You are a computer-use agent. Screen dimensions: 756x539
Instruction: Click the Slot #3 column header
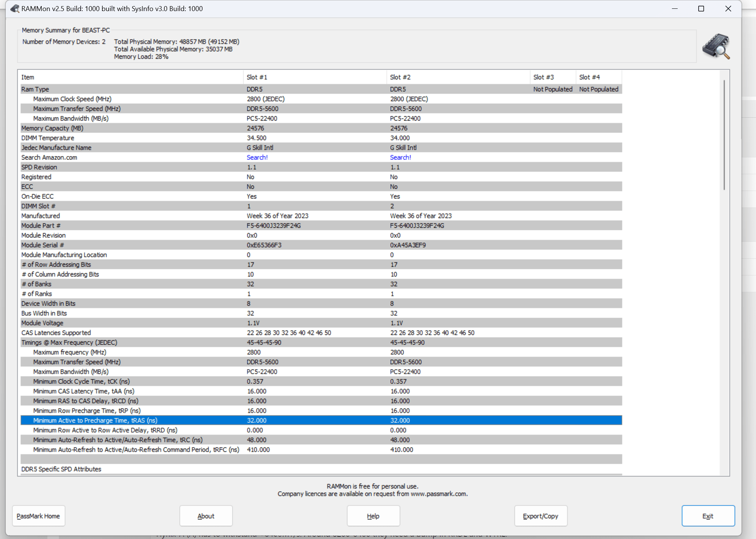[553, 77]
